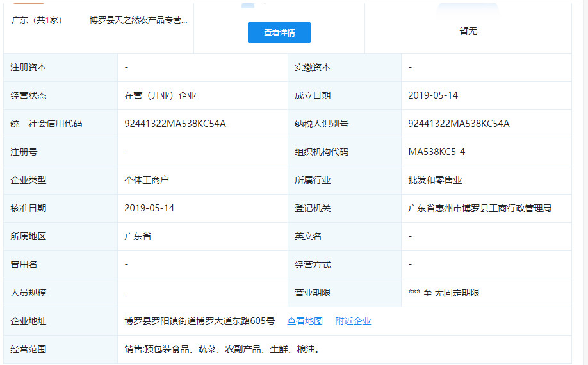Select the 广东省惠州市博罗县工商行政管理局 registrar text
Image resolution: width=588 pixels, height=365 pixels.
coord(480,208)
